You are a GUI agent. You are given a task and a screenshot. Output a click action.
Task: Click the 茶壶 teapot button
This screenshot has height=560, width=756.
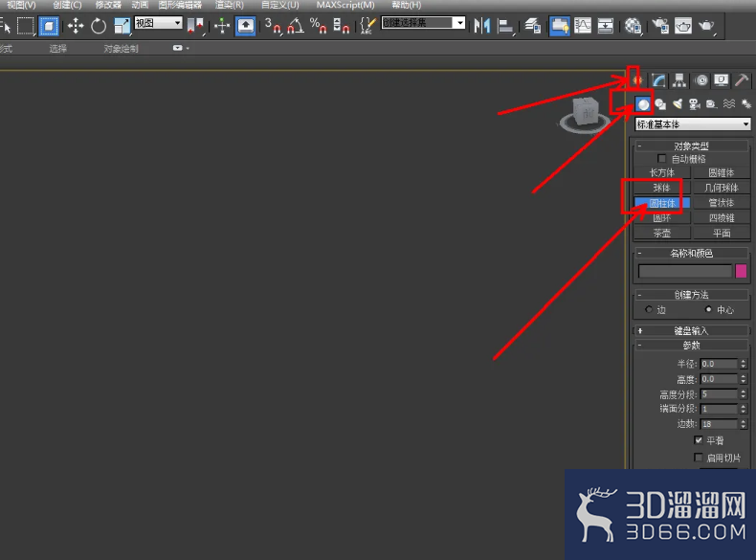662,234
